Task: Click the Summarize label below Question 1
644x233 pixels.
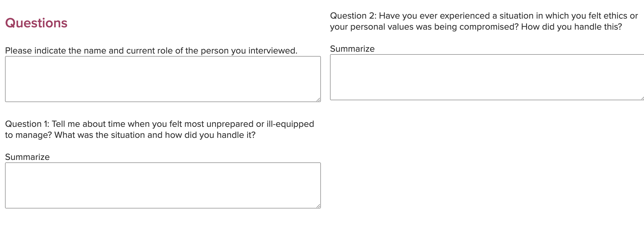Action: coord(28,157)
